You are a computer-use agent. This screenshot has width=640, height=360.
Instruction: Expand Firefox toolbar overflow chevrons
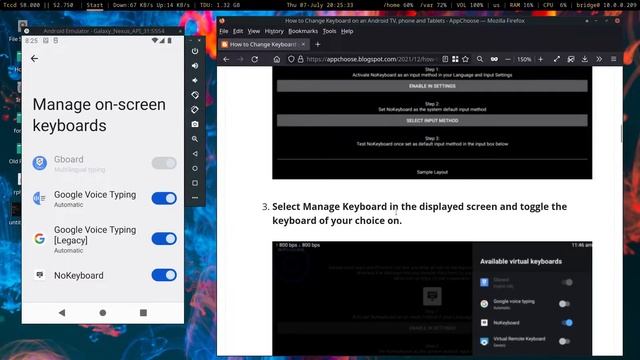point(599,59)
